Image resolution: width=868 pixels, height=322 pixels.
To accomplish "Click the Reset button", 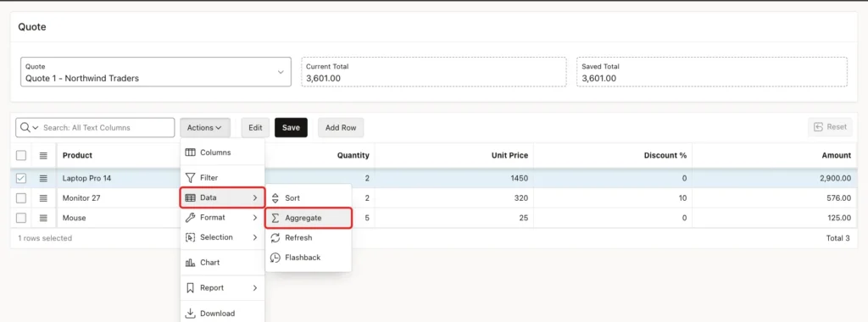I will (831, 127).
